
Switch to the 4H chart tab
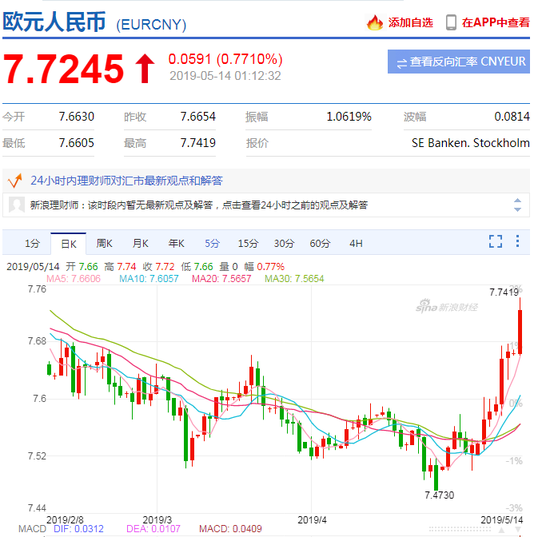pyautogui.click(x=356, y=243)
